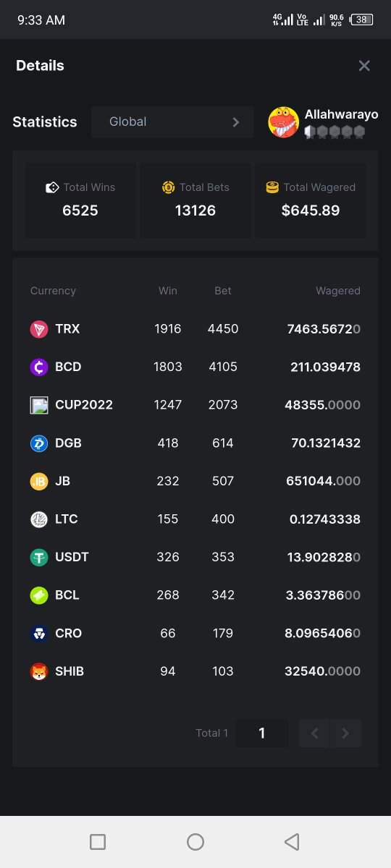Close the Details panel
This screenshot has width=391, height=868.
coord(364,66)
